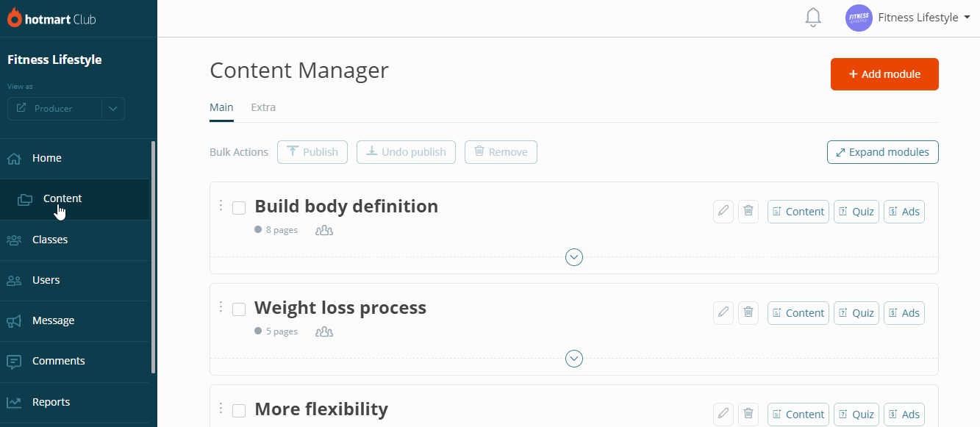This screenshot has width=980, height=427.
Task: Click the groups icon under Weight loss process
Action: (x=324, y=331)
